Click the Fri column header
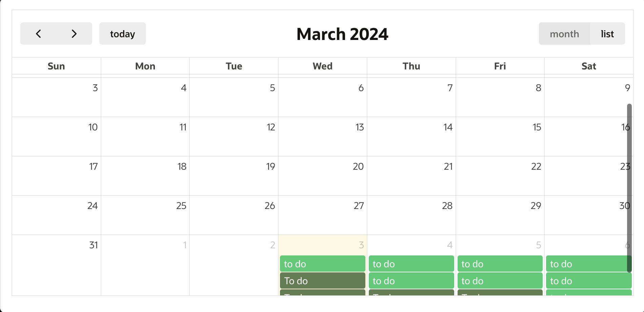The image size is (644, 312). point(500,66)
